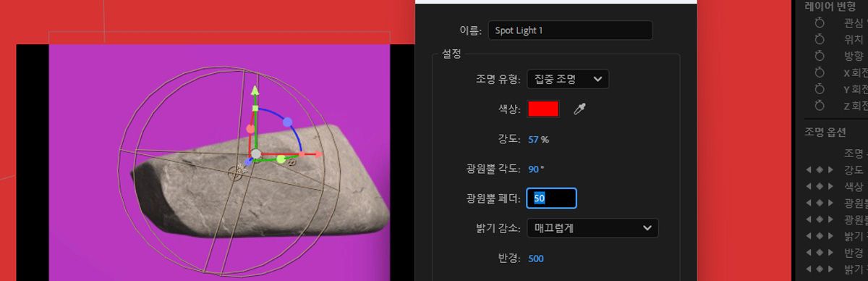
Task: Click the green dot on gizmo's horizontal axis
Action: (281, 159)
